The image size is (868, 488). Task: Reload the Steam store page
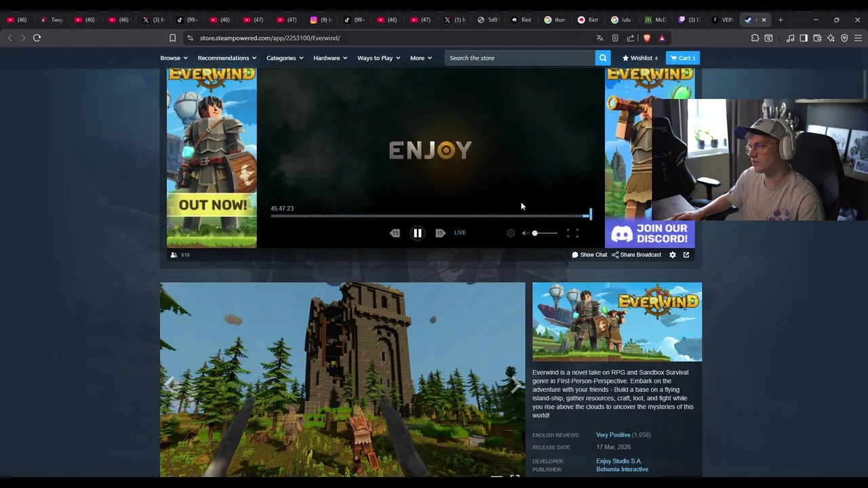pos(37,38)
